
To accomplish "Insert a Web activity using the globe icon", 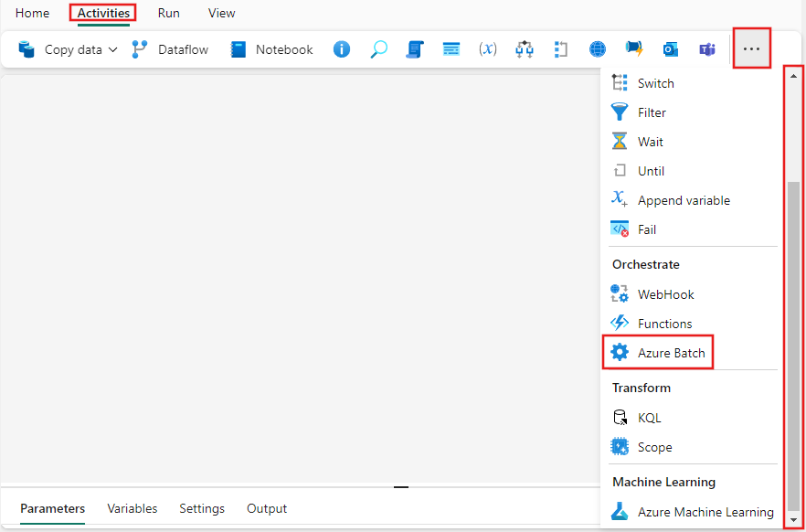I will [598, 49].
